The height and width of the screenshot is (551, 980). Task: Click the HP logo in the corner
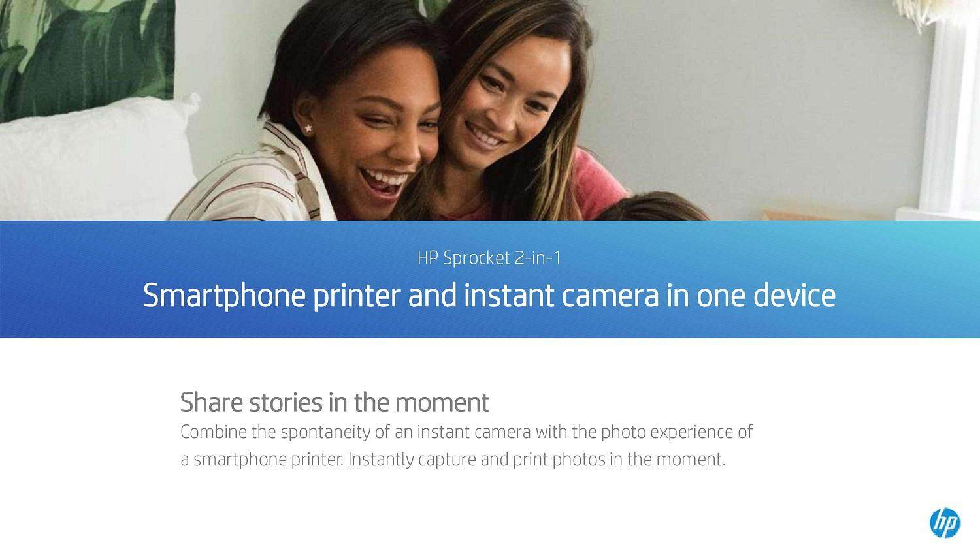click(x=944, y=523)
